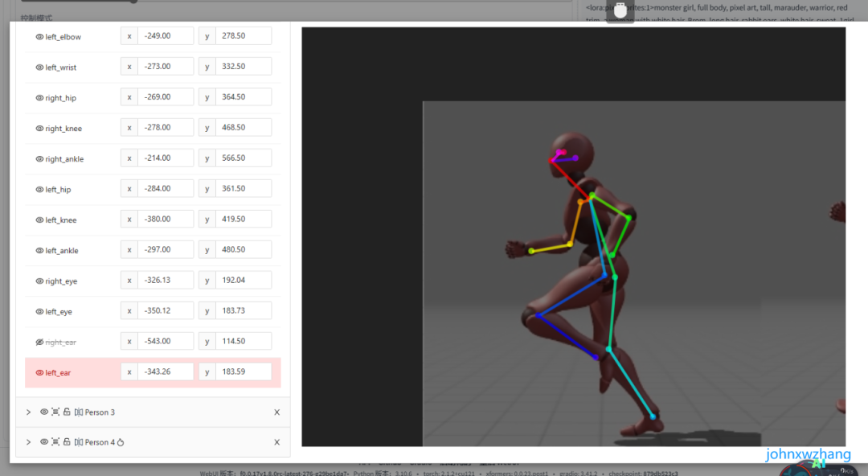Edit left_eye x value -350.12

pos(166,310)
